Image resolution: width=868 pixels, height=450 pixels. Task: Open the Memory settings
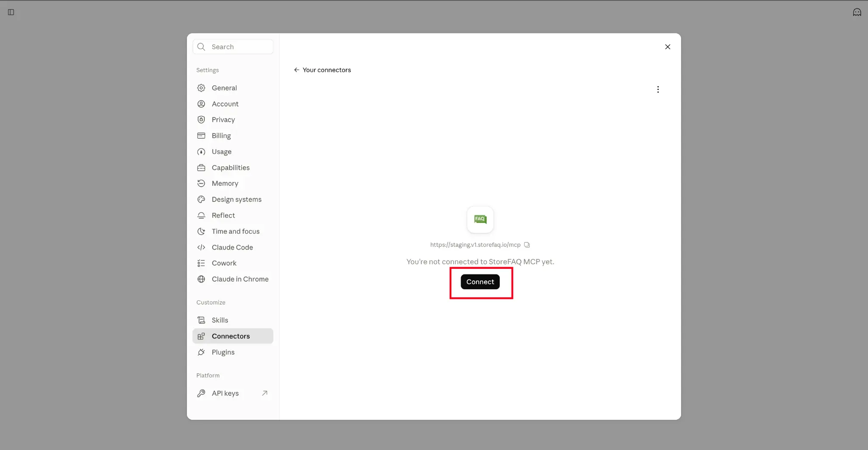(x=233, y=183)
